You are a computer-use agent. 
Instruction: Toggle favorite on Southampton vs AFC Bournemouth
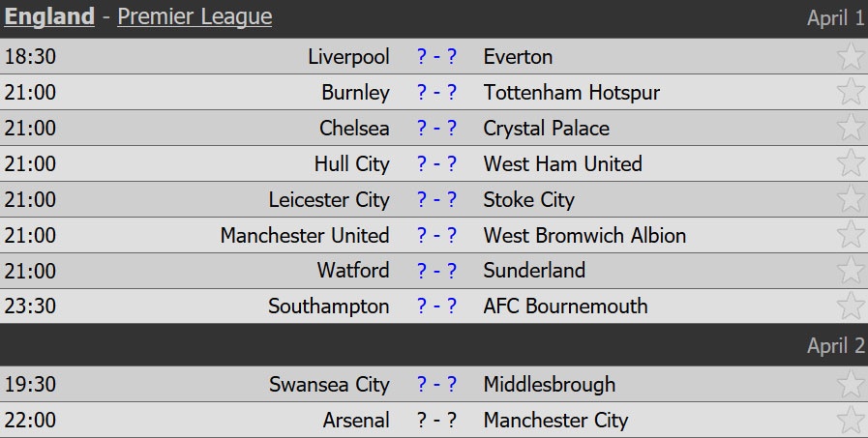(x=851, y=307)
